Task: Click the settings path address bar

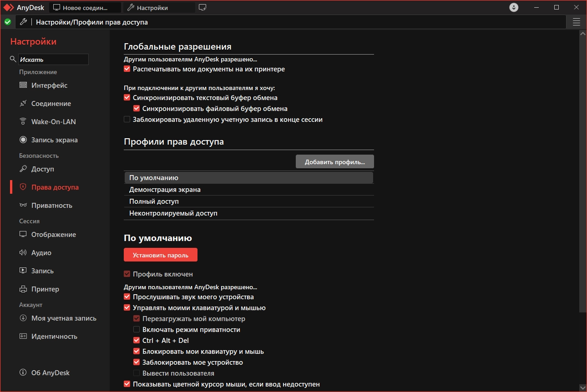Action: tap(291, 22)
